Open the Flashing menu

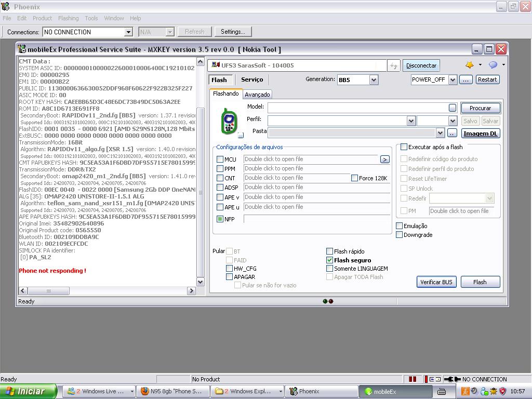[x=68, y=18]
